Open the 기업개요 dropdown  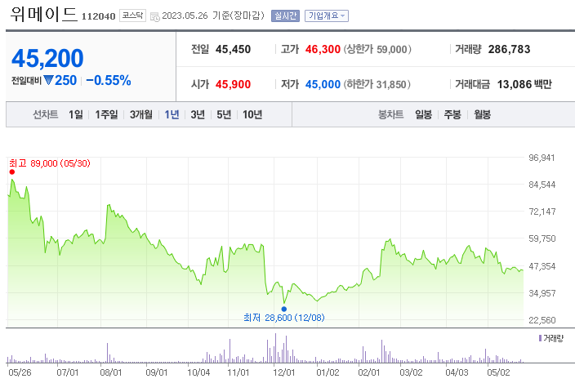327,16
